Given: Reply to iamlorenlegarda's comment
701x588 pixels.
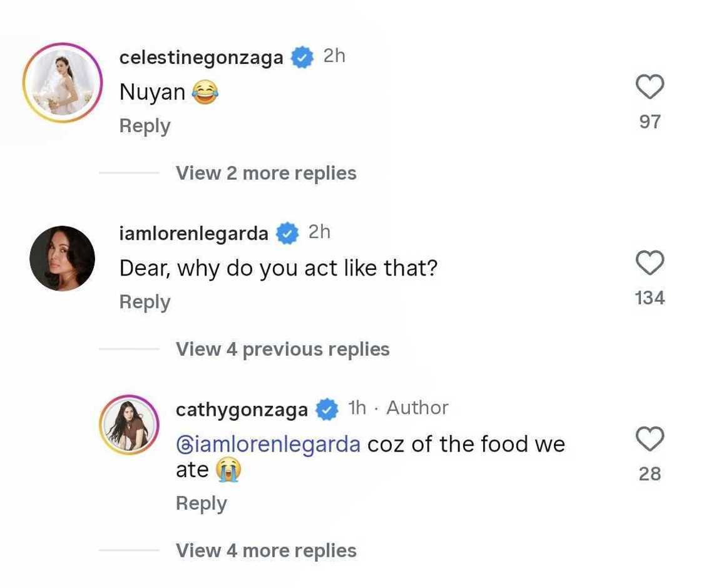Looking at the screenshot, I should (x=145, y=302).
